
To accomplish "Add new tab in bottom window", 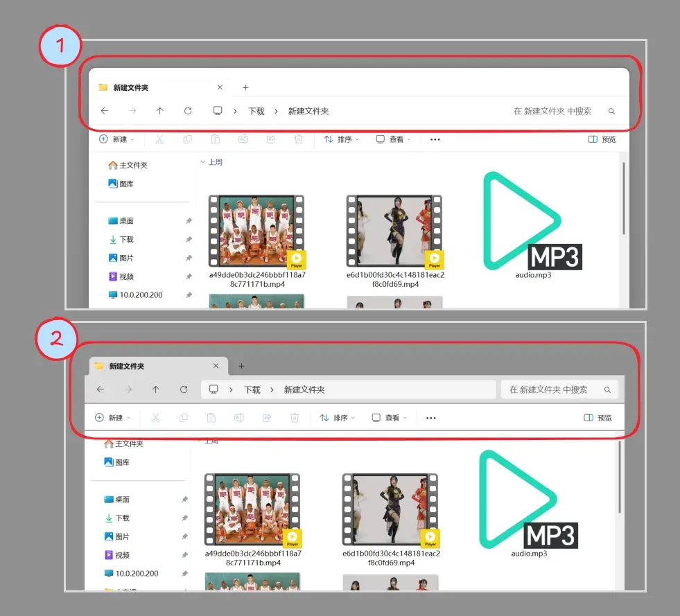I will (241, 366).
